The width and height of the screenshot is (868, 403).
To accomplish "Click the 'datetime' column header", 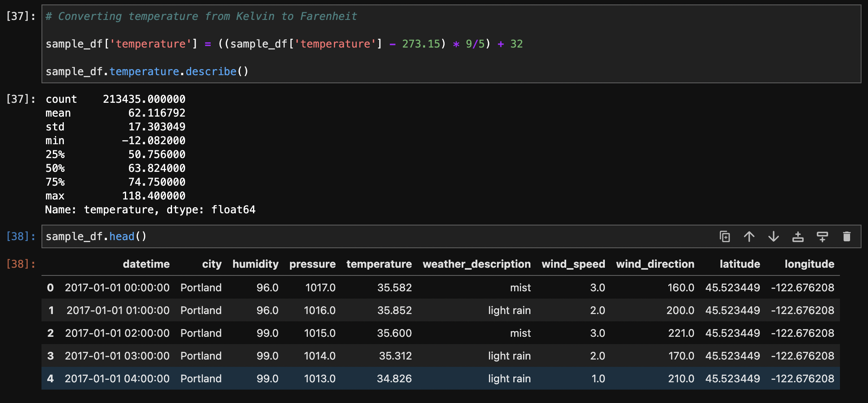I will click(x=146, y=264).
